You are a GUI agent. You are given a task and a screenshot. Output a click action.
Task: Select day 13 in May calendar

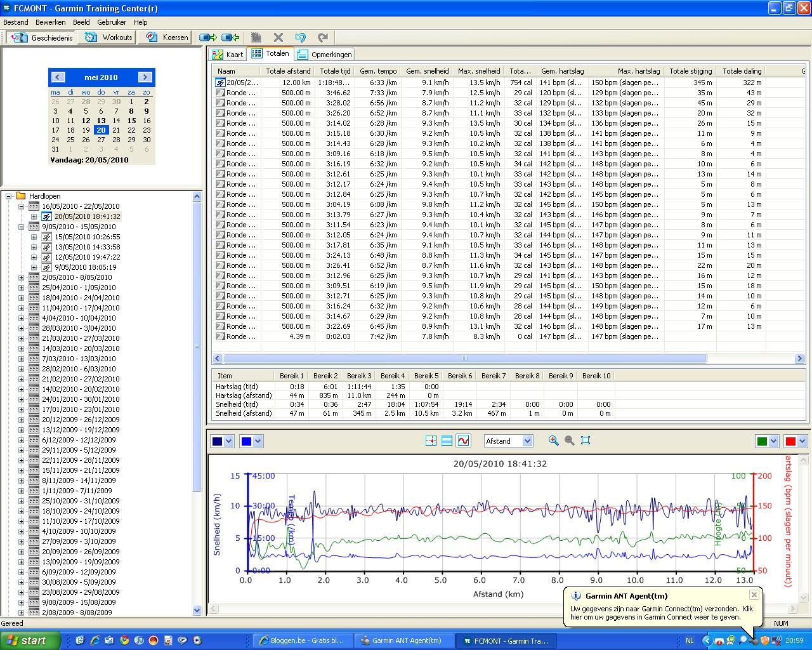(101, 121)
